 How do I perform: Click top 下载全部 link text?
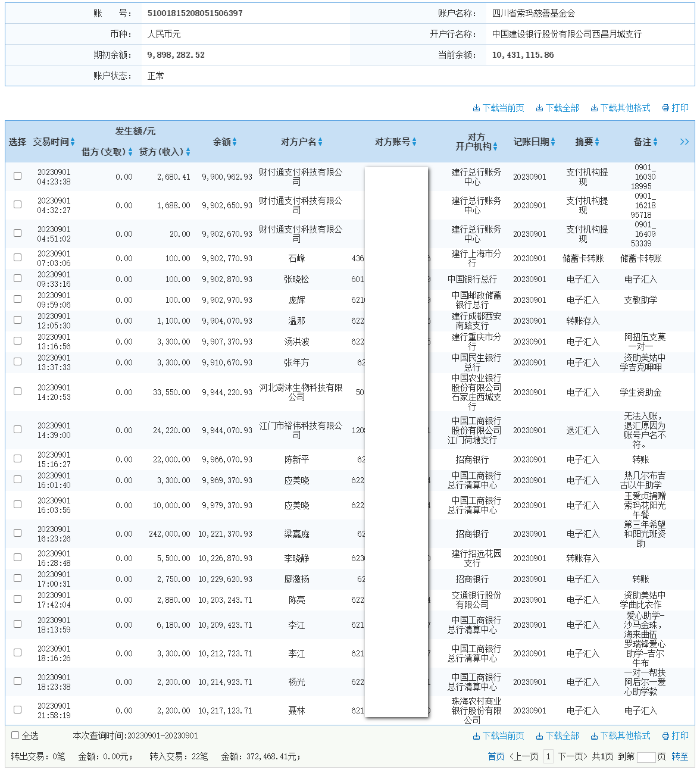(x=562, y=108)
